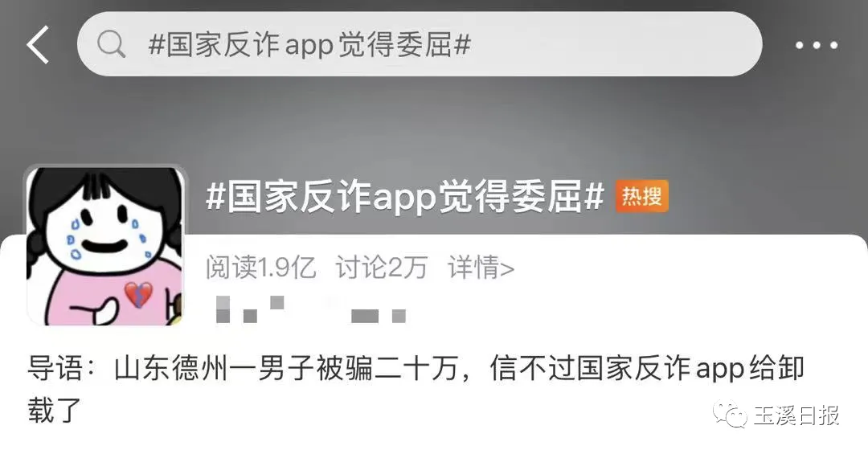Click the 讨论2万 discussion count
This screenshot has width=868, height=454.
(382, 268)
